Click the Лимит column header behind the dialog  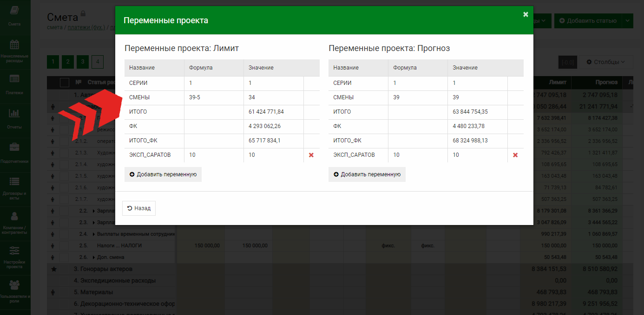pos(558,83)
